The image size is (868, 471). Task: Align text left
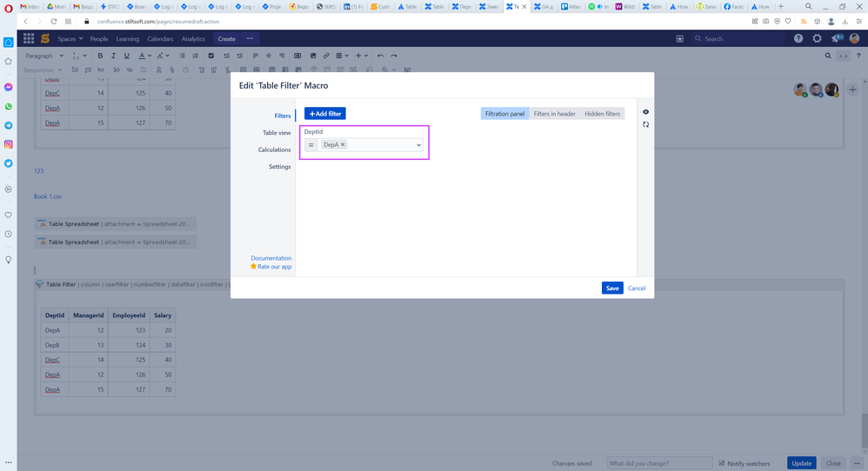click(x=255, y=56)
